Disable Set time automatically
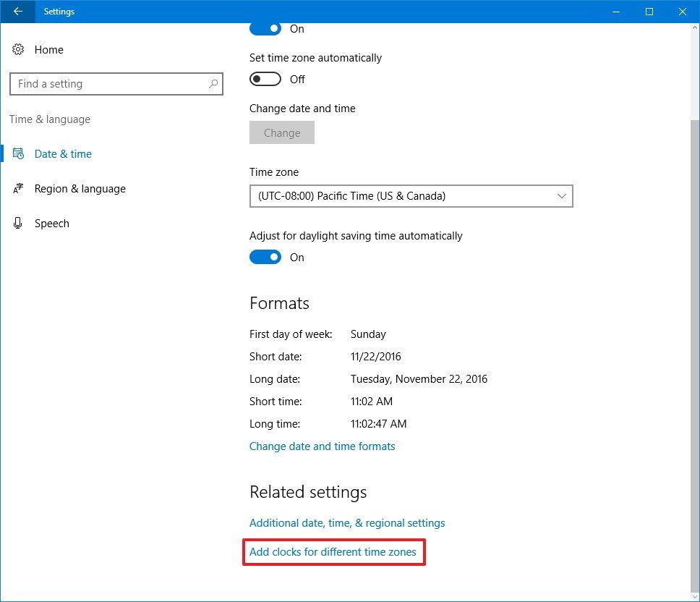 pos(265,28)
